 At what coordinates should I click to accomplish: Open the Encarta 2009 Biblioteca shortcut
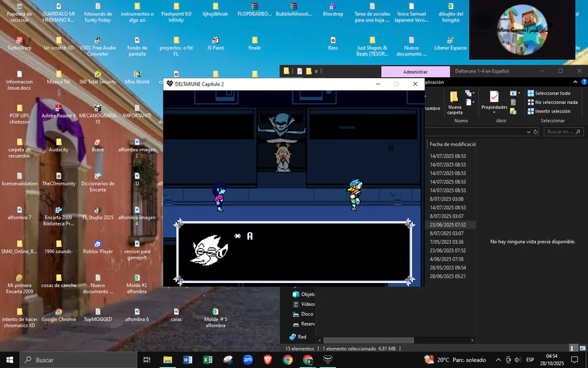[59, 216]
